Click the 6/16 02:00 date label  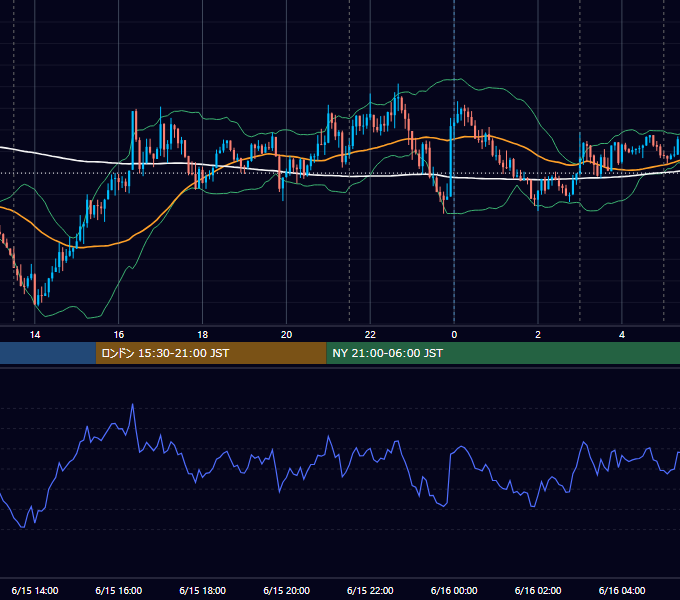[538, 590]
